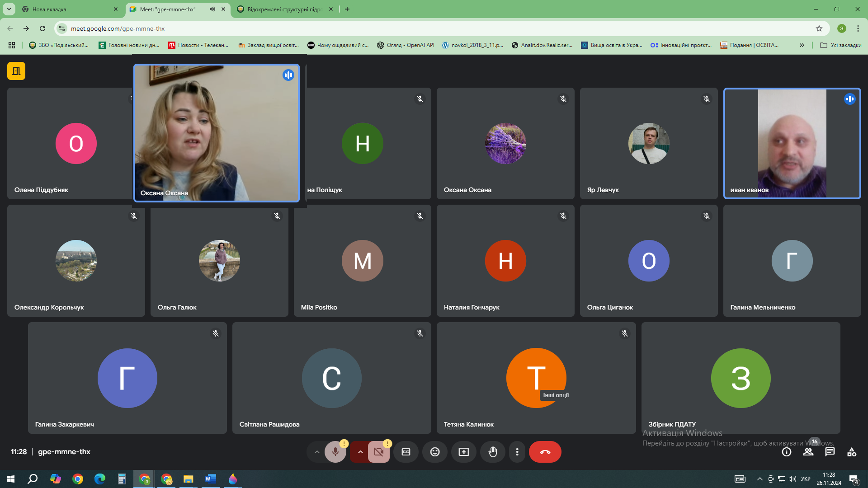Expand microphone audio settings arrow

tap(317, 452)
